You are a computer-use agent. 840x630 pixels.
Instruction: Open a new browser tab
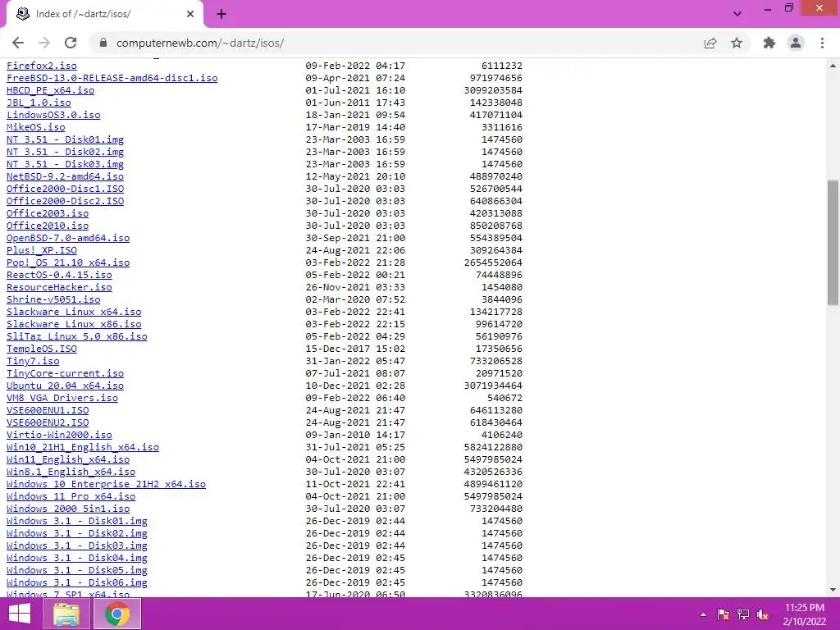[x=221, y=14]
